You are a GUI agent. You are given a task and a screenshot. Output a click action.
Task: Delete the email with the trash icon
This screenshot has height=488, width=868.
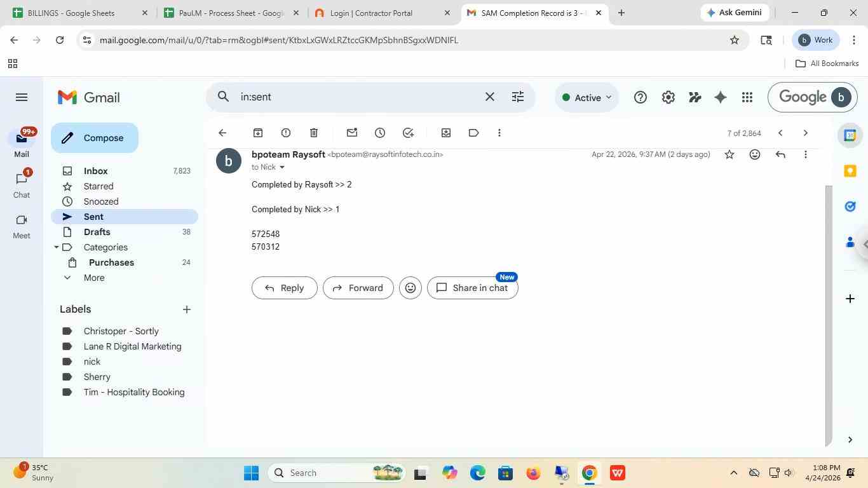tap(314, 133)
